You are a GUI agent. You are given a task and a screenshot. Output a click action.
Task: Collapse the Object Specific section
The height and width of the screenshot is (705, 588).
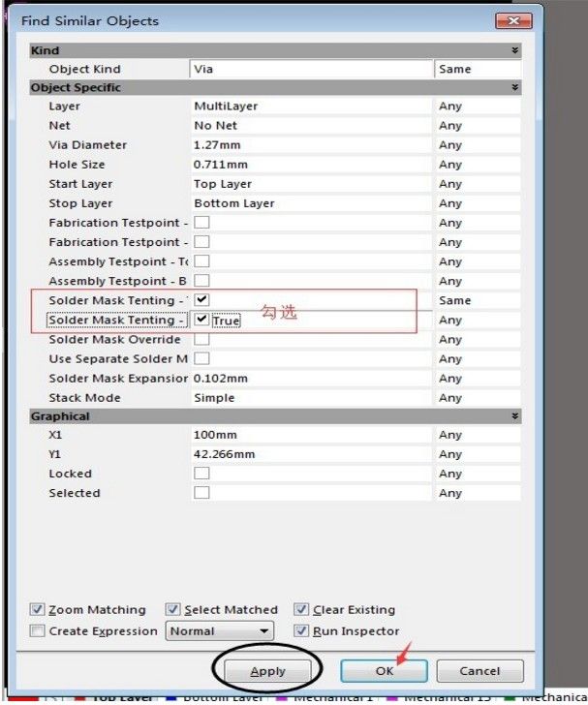click(x=514, y=88)
